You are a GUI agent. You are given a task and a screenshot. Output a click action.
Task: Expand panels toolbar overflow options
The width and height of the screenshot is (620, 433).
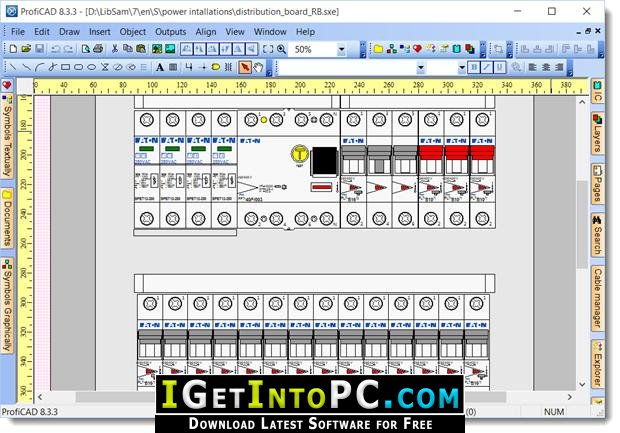tap(483, 50)
